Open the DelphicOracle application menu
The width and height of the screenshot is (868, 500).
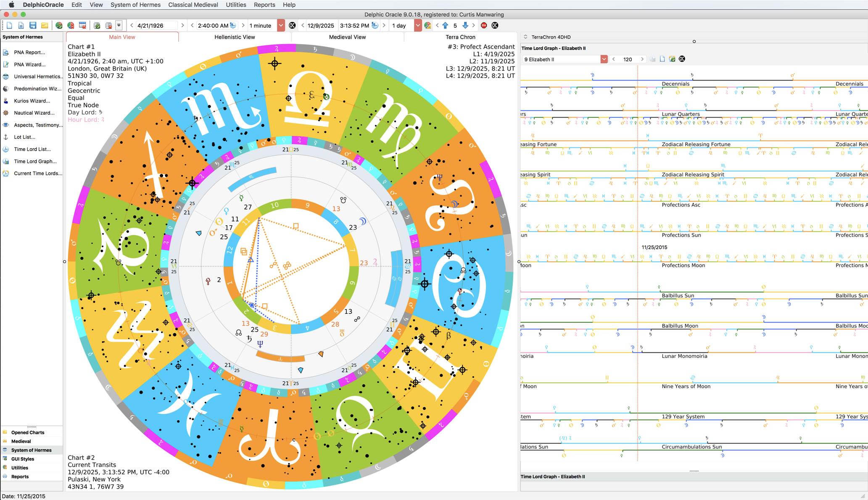tap(43, 5)
